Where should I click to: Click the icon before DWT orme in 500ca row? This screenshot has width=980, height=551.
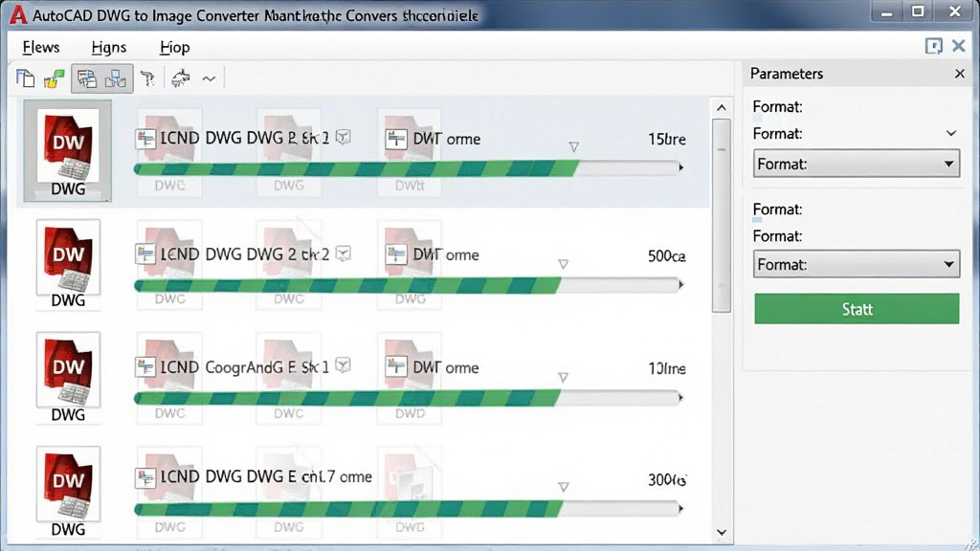(x=396, y=254)
